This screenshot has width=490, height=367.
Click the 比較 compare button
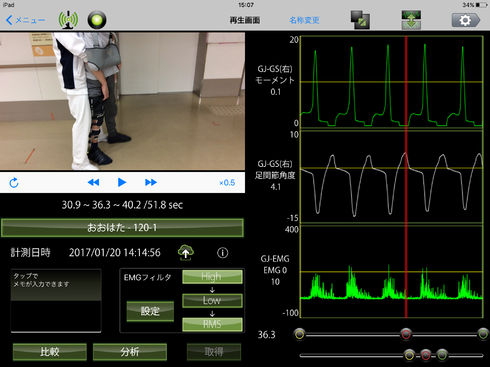[x=50, y=352]
